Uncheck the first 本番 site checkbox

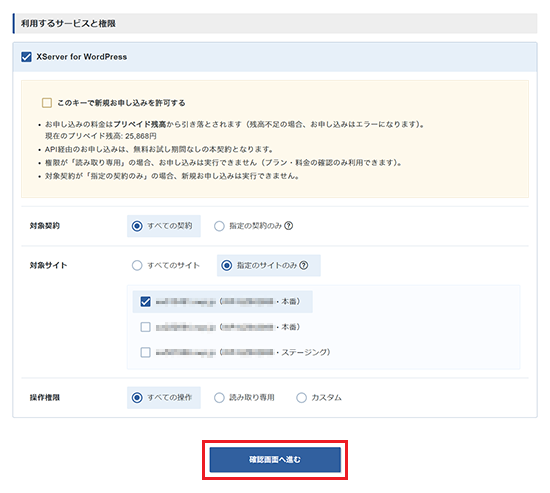pyautogui.click(x=146, y=301)
